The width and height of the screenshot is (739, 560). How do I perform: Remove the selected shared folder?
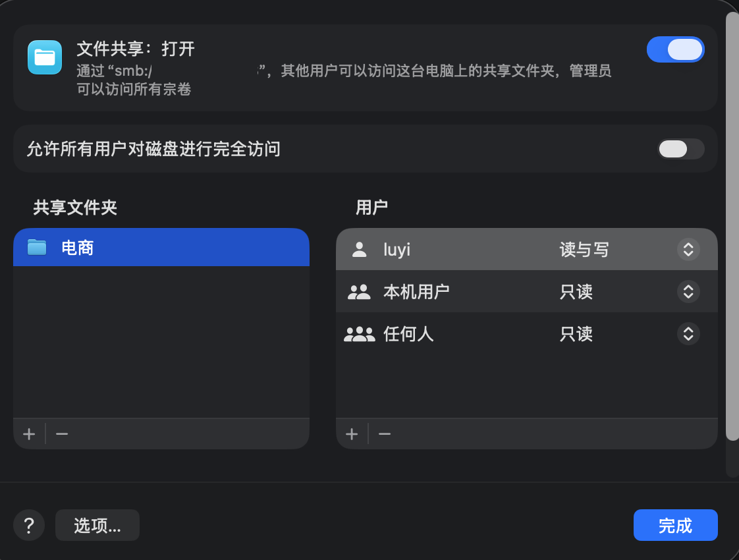(62, 434)
